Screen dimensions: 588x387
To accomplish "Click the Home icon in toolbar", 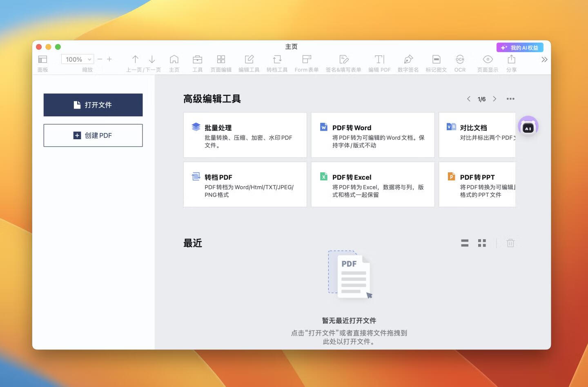I will (x=174, y=59).
